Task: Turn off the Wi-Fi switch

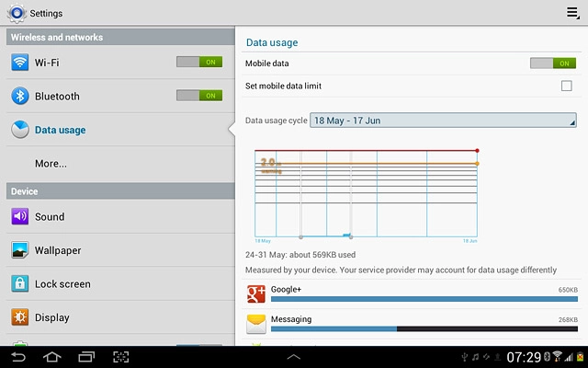Action: tap(199, 62)
